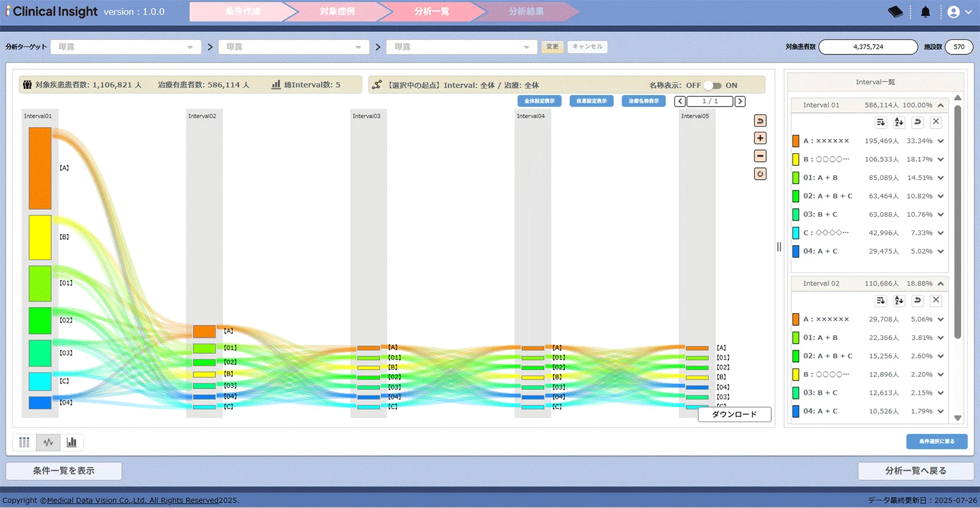980x508 pixels.
Task: Click the A-Z sort icon in Interval 01
Action: pos(899,122)
